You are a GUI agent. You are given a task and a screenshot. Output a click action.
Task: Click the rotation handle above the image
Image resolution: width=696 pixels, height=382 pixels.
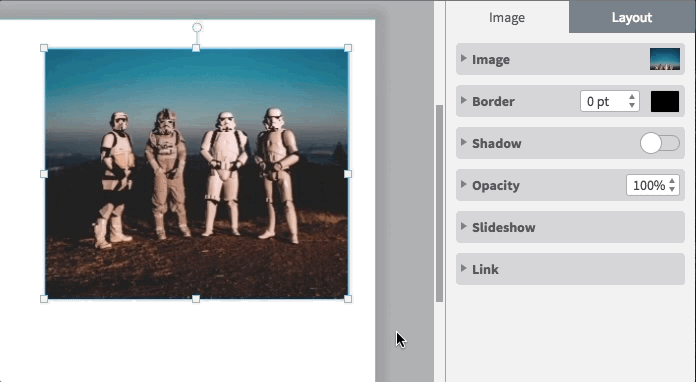pos(197,28)
